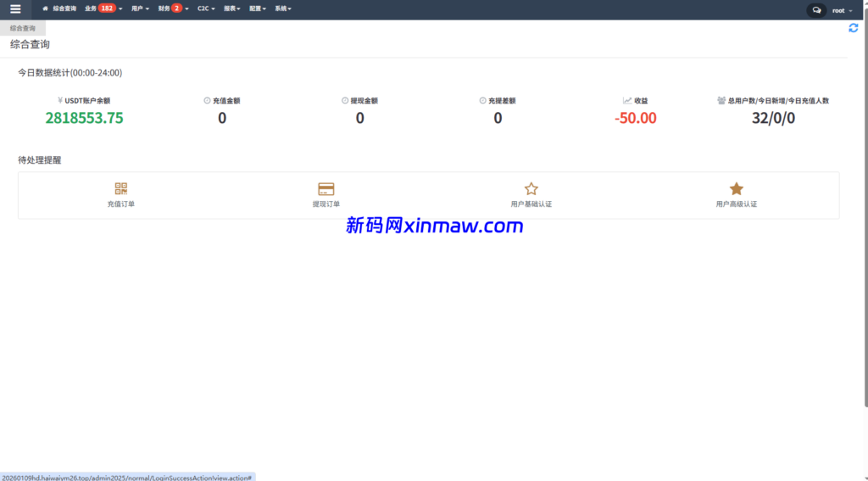Image resolution: width=868 pixels, height=481 pixels.
Task: Click the clock icon beside 充提差额
Action: click(482, 100)
